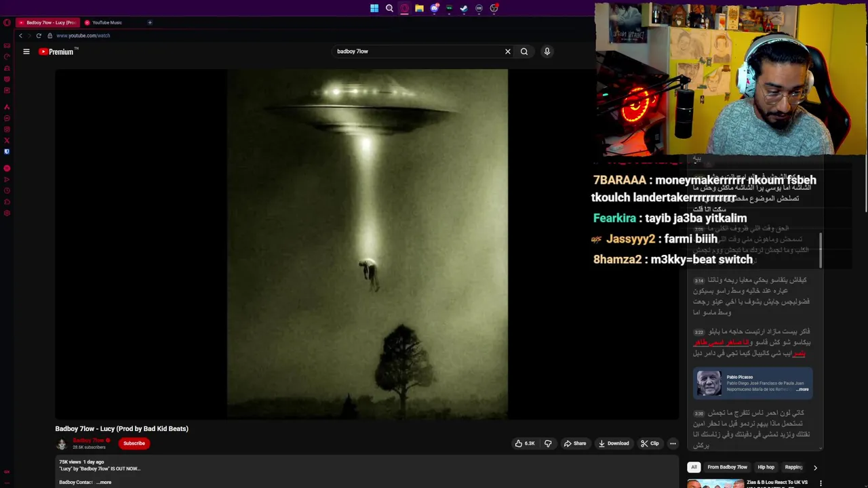
Task: Open X Twitter in Opera sidebar
Action: 7,140
